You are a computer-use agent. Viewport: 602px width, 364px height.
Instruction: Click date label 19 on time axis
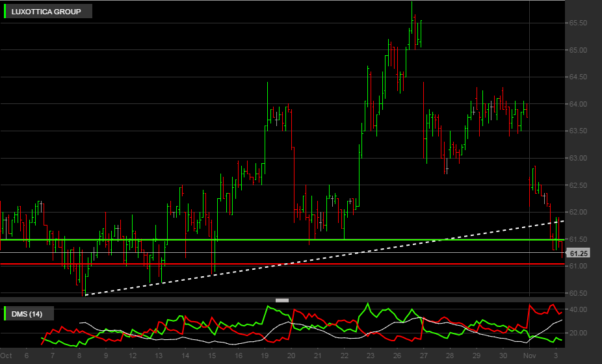tap(265, 356)
